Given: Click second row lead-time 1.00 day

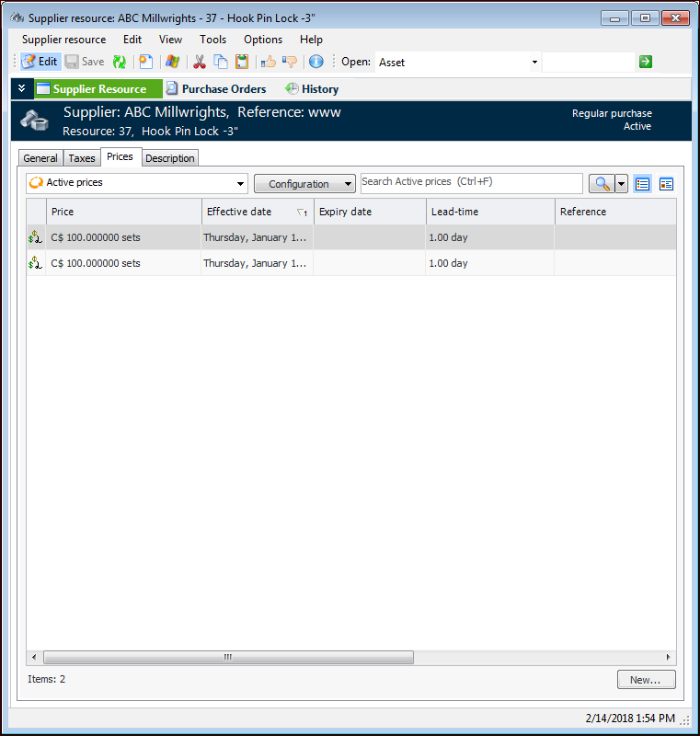Looking at the screenshot, I should (x=448, y=263).
